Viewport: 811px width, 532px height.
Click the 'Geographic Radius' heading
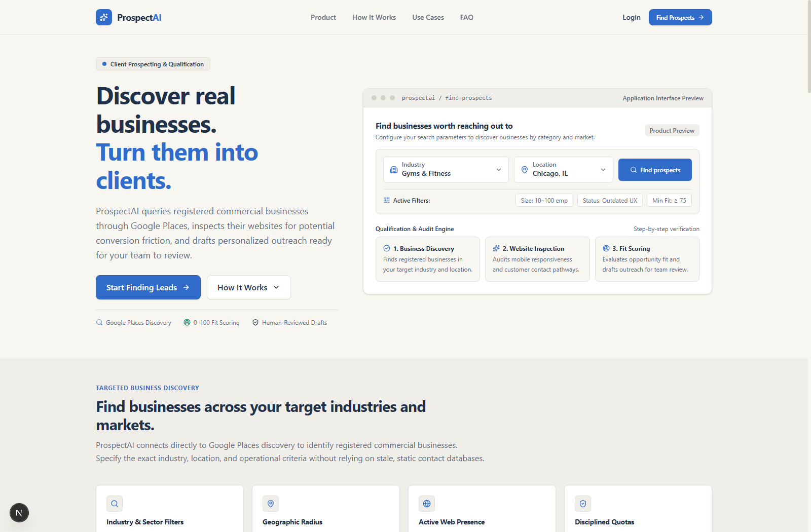pos(292,522)
